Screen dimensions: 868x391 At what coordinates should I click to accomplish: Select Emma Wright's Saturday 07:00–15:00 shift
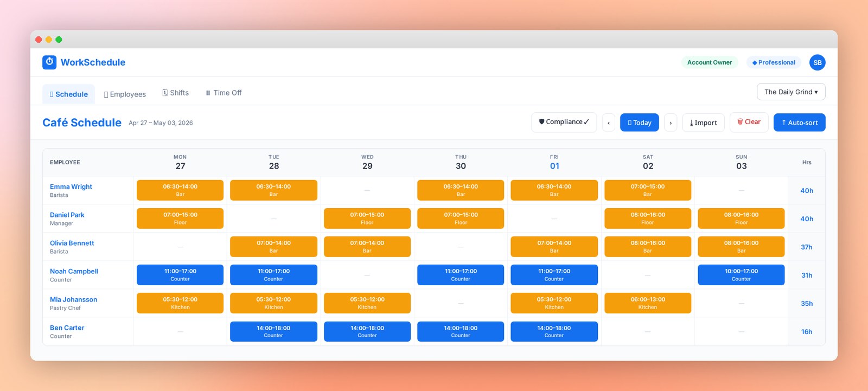click(648, 190)
